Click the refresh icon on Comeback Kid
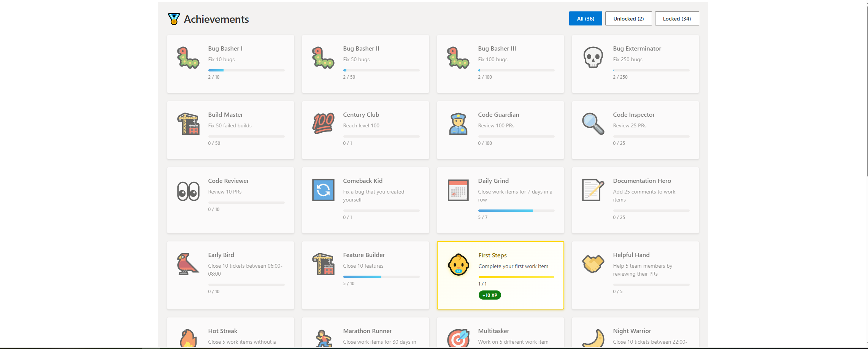The width and height of the screenshot is (868, 349). (323, 190)
